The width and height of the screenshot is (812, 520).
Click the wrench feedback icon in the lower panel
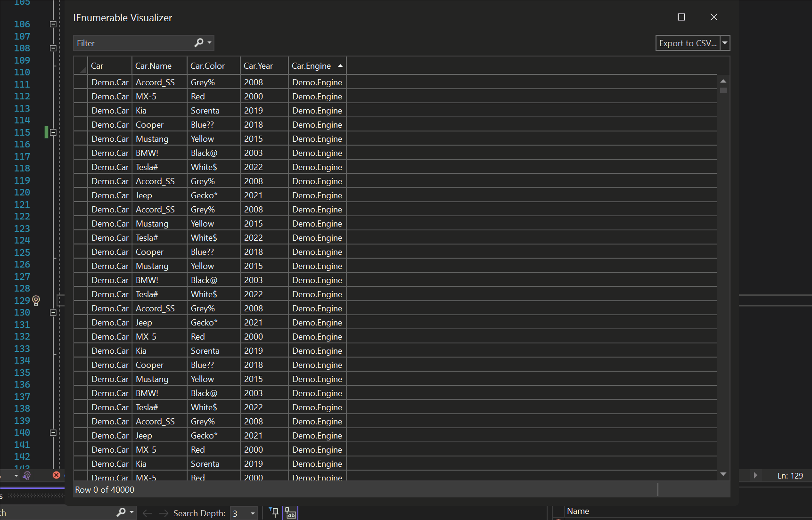[27, 475]
